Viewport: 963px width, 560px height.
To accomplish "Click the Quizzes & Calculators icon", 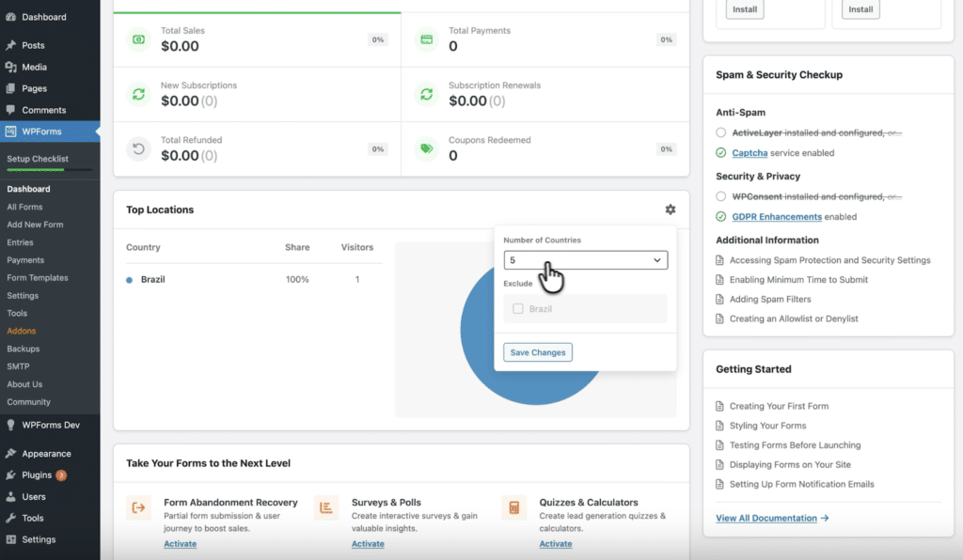I will tap(514, 508).
